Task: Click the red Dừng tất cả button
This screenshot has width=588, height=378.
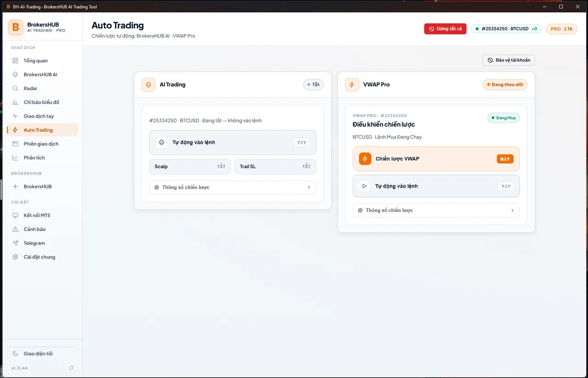Action: 445,29
